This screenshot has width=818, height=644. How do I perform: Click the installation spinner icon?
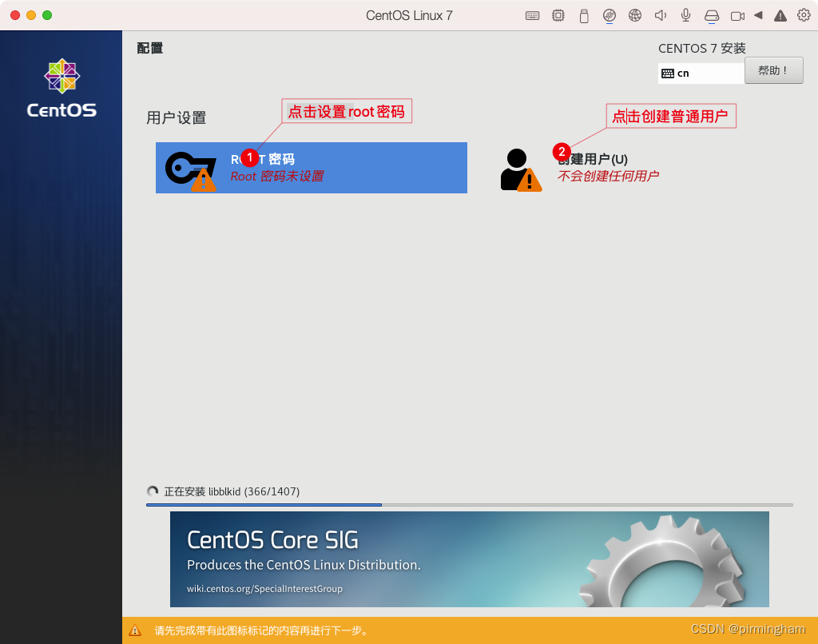[153, 491]
